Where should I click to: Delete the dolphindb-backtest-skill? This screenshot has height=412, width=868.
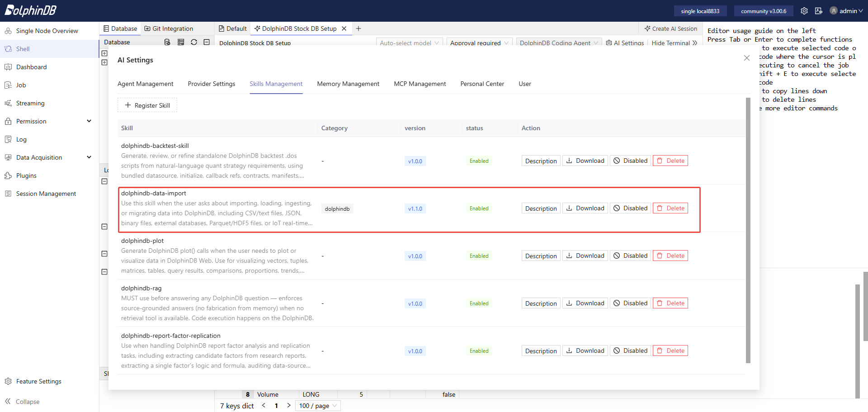click(670, 161)
